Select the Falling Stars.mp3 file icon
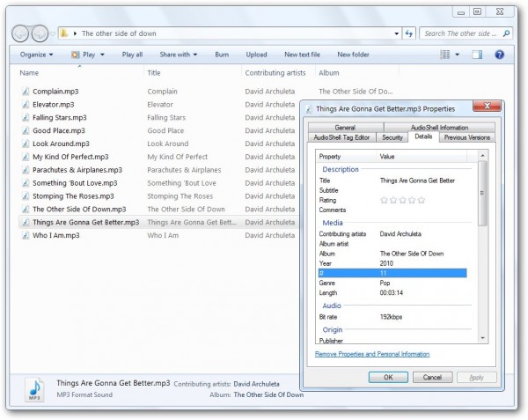 click(26, 117)
